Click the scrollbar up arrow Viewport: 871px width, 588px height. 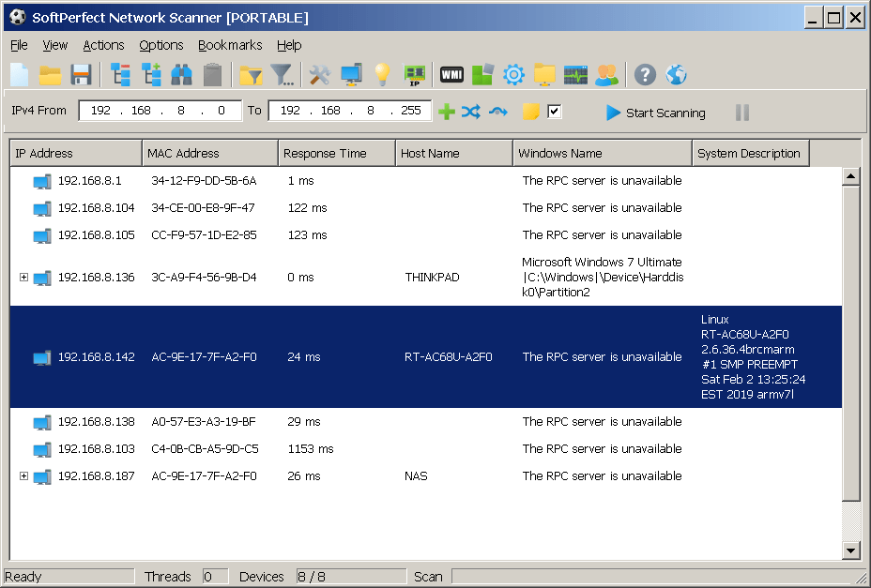tap(851, 177)
